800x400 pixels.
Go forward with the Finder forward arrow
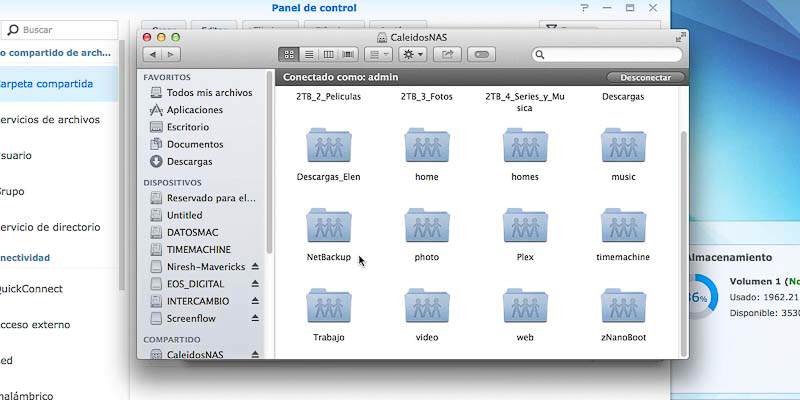171,55
